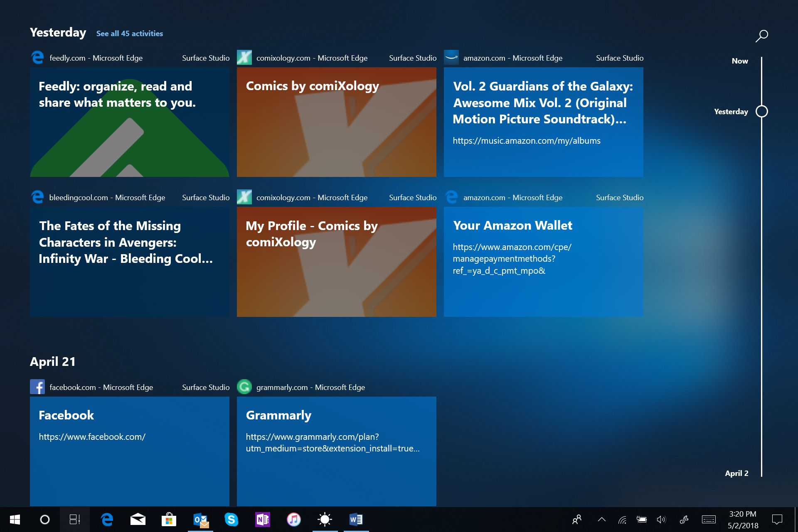Open the Feedly activity card
This screenshot has height=532, width=798.
pos(129,122)
